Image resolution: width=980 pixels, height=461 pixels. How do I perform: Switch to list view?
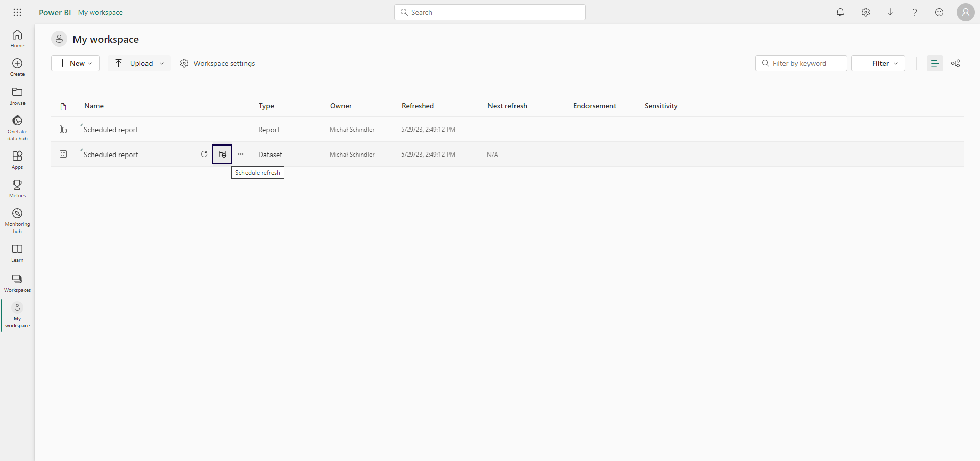[x=935, y=63]
